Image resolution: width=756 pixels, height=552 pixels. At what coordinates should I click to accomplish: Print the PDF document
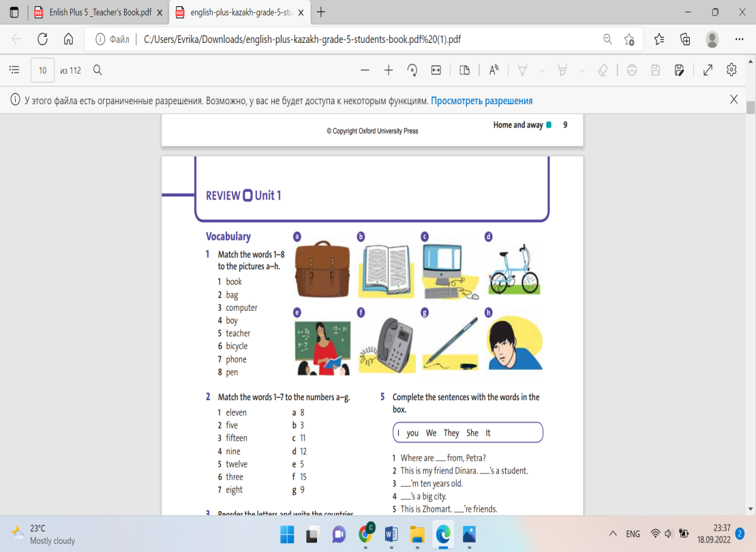click(632, 70)
